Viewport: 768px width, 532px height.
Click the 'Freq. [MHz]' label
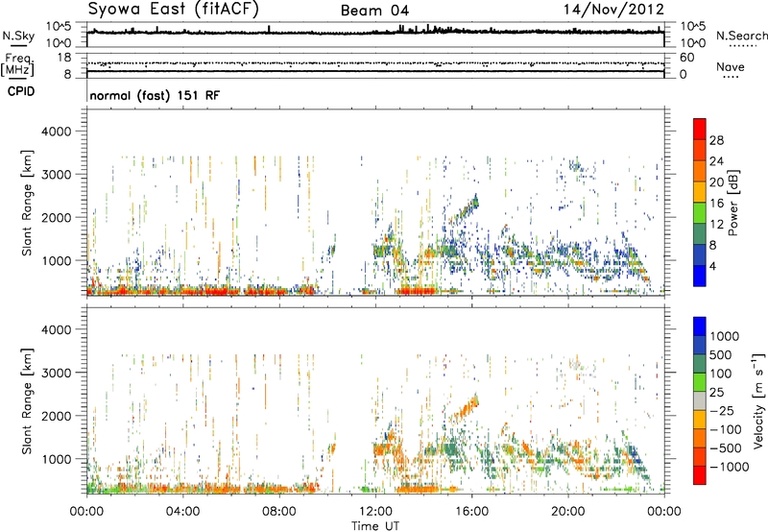[x=17, y=65]
